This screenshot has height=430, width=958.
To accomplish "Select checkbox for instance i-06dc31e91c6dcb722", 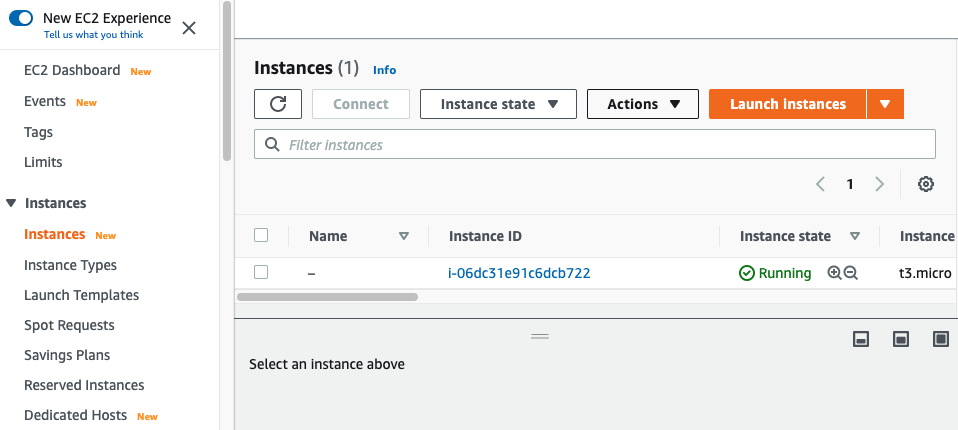I will point(261,272).
